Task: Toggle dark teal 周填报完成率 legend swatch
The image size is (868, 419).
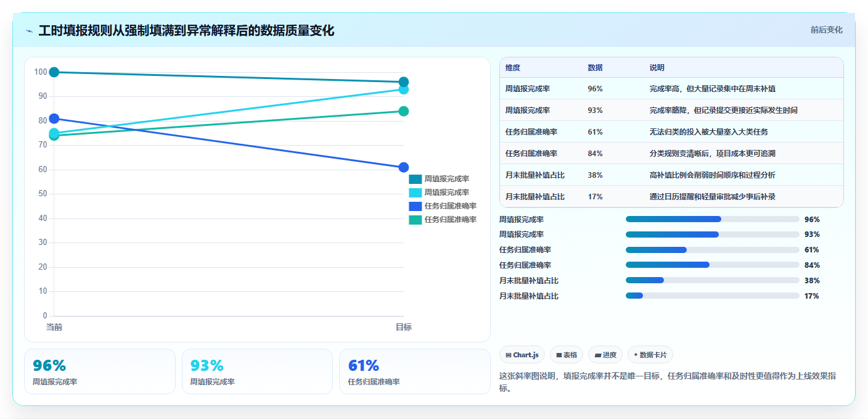Action: (x=415, y=179)
